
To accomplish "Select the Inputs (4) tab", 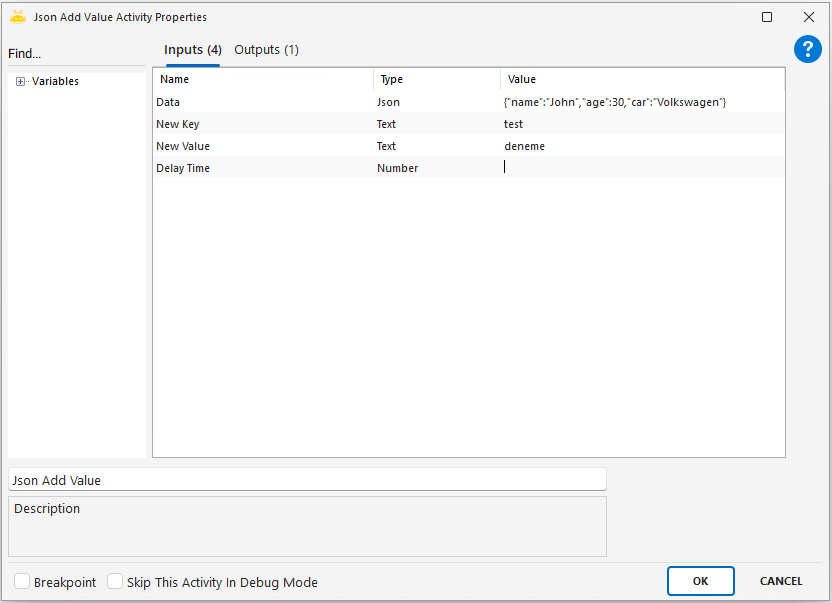I will 192,50.
